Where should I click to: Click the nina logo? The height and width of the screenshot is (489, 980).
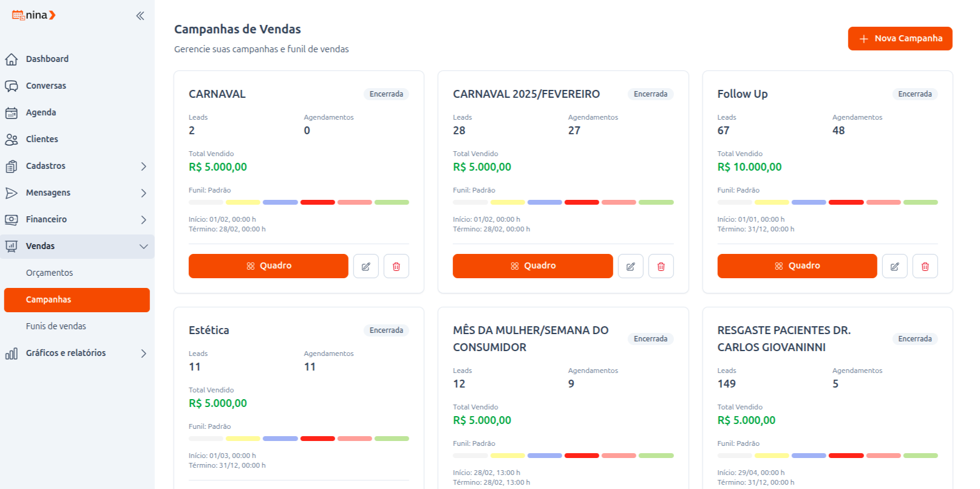[x=34, y=15]
